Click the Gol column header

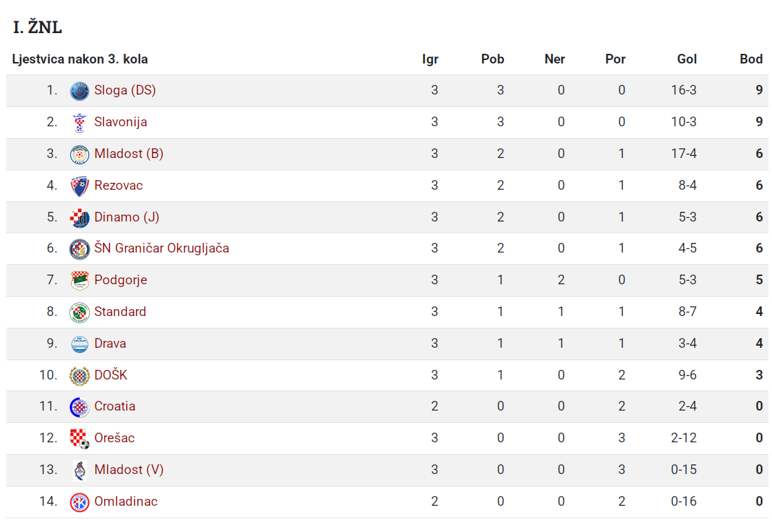(687, 59)
